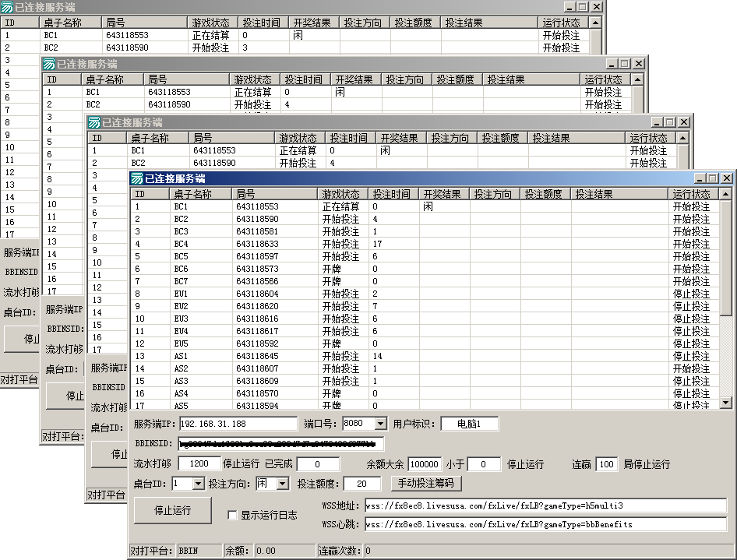Screen dimensions: 737x560
Task: Click the app icon in the front window's title bar
Action: 137,178
